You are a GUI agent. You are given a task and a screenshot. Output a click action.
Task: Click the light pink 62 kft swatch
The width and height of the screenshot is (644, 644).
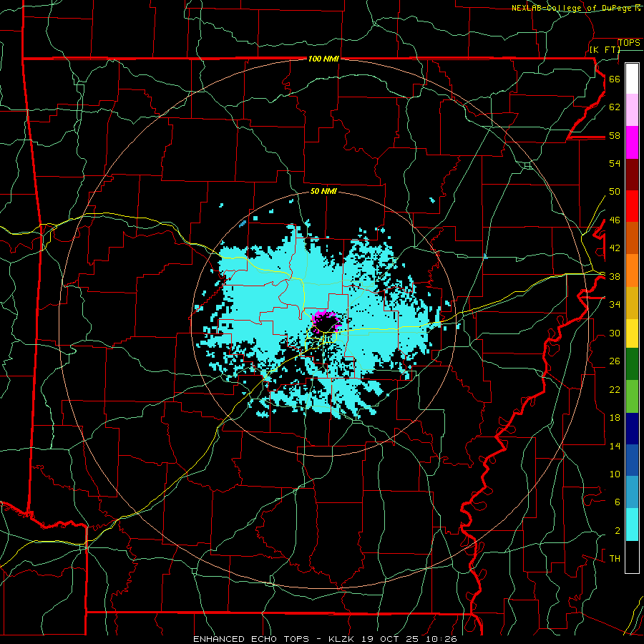632,109
